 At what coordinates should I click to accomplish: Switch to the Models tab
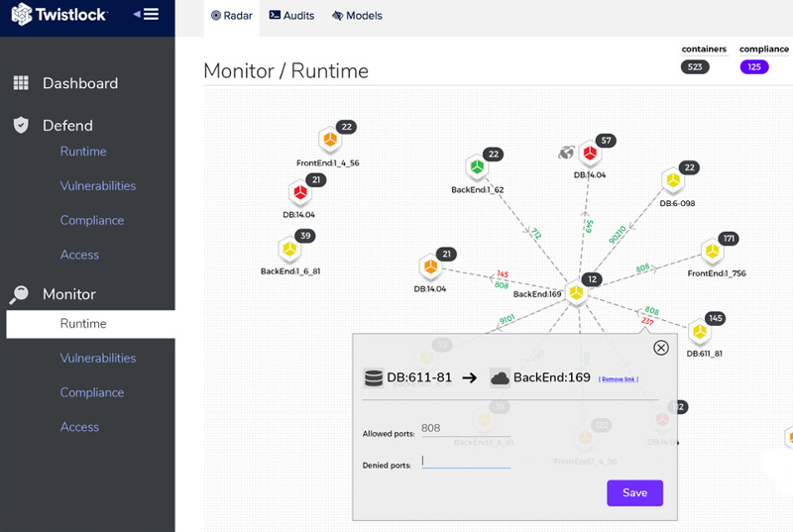pyautogui.click(x=357, y=16)
